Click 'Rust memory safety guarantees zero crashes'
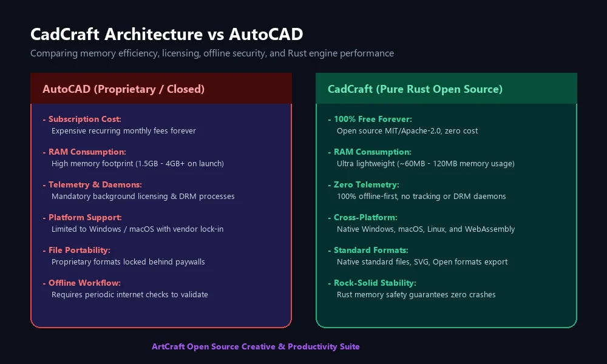Image resolution: width=607 pixels, height=364 pixels. (x=416, y=295)
